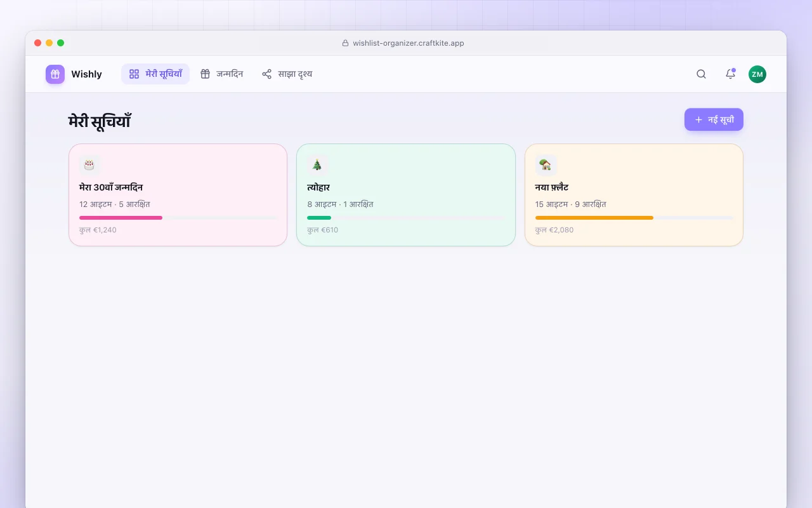Viewport: 812px width, 508px height.
Task: Click the total कुल €610
Action: [323, 230]
